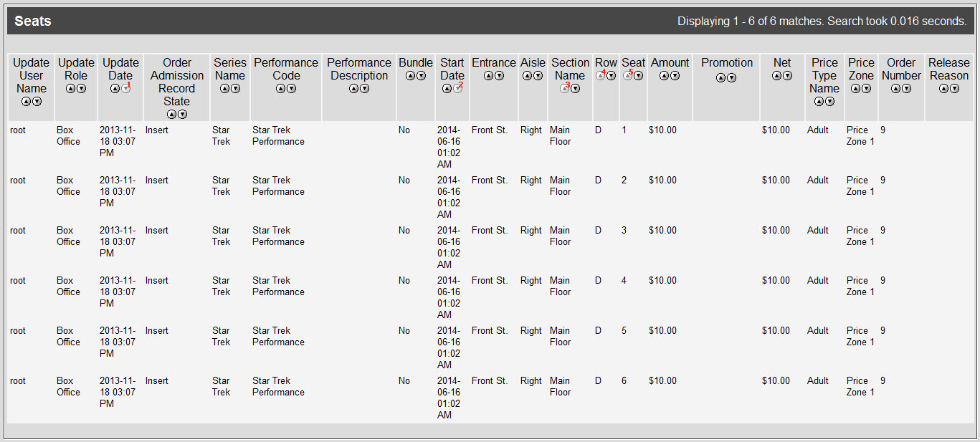Sort Update Role ascending
Image resolution: width=980 pixels, height=442 pixels.
click(70, 89)
